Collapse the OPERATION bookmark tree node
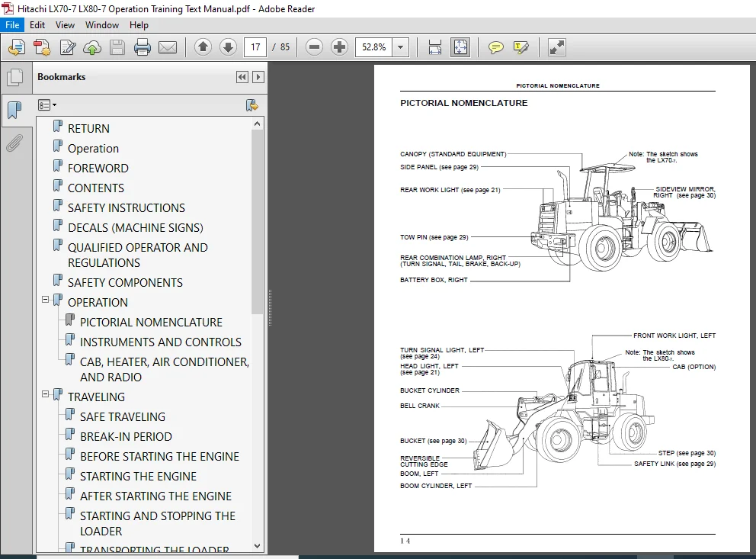 pyautogui.click(x=45, y=300)
